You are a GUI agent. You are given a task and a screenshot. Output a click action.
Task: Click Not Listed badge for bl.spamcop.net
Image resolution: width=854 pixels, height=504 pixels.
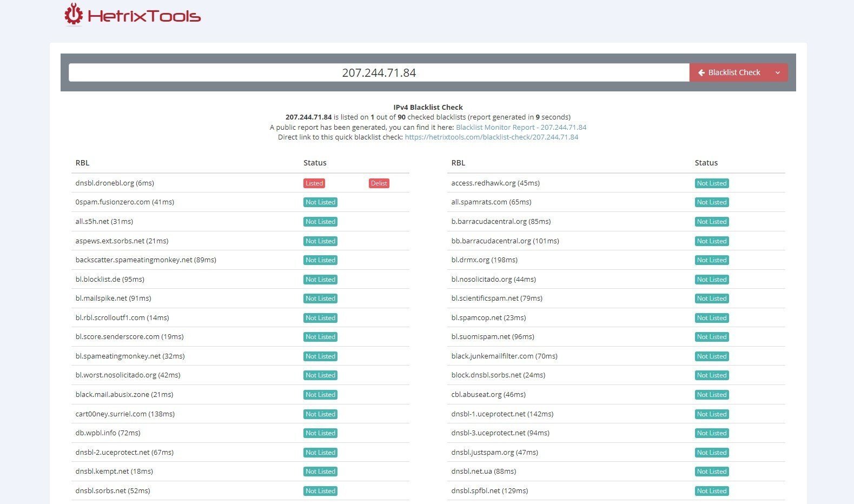pos(712,318)
